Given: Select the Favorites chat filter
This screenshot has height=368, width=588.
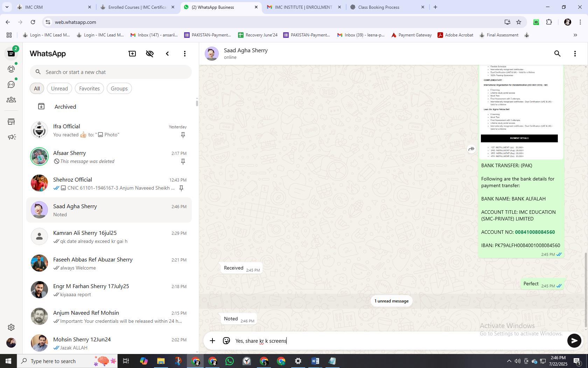Looking at the screenshot, I should pos(89,89).
